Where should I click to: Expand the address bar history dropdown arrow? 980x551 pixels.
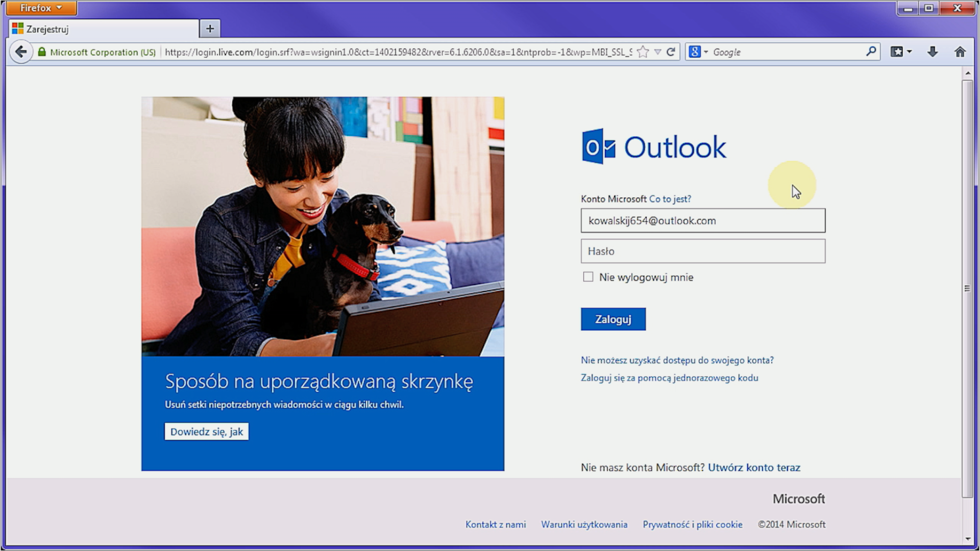[x=658, y=52]
